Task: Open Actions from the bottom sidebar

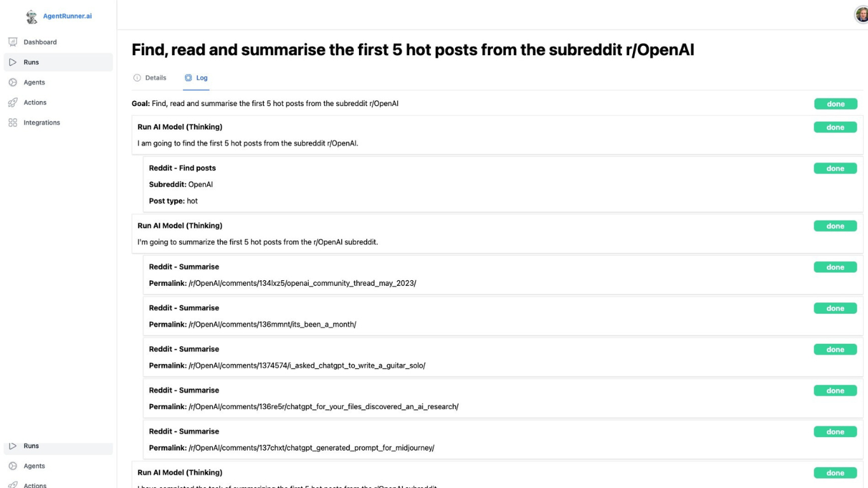Action: (35, 484)
